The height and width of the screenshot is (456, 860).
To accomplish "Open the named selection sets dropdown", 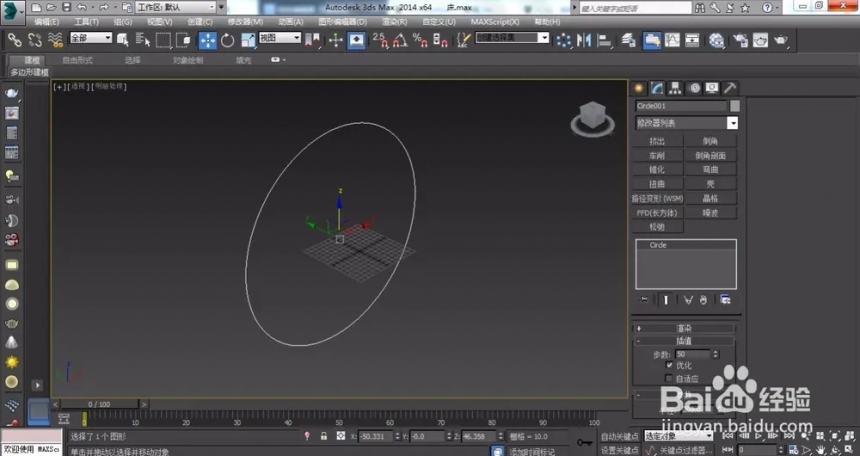I will 512,38.
